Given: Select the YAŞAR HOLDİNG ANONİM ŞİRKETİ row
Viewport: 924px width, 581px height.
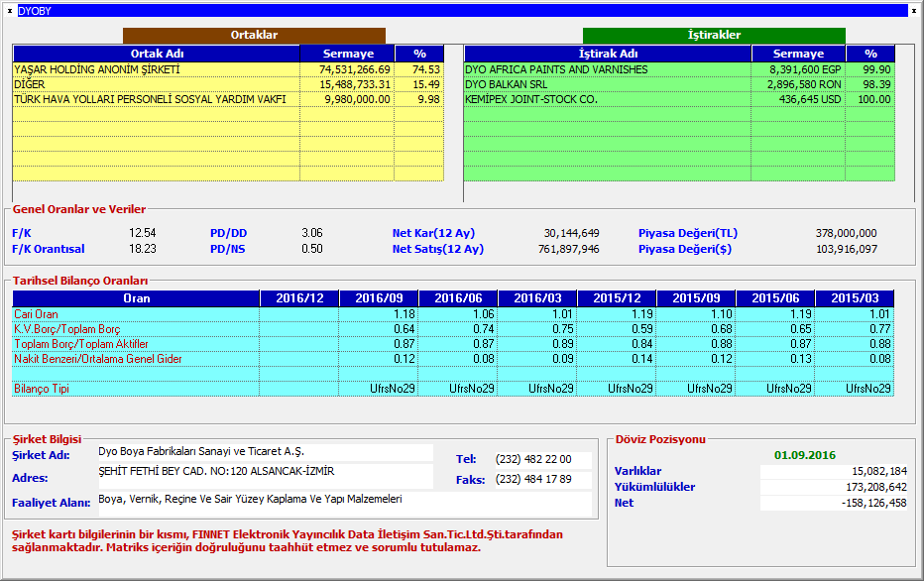Looking at the screenshot, I should [x=228, y=69].
